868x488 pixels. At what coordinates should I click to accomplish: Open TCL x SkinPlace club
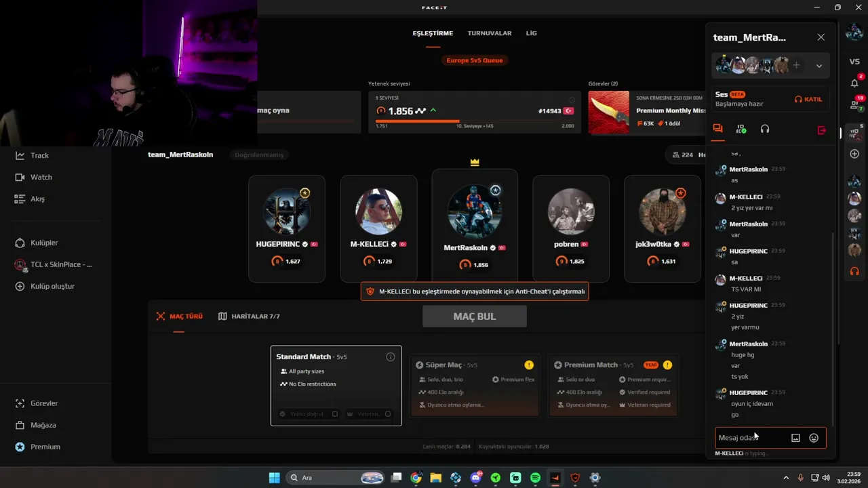pyautogui.click(x=53, y=264)
